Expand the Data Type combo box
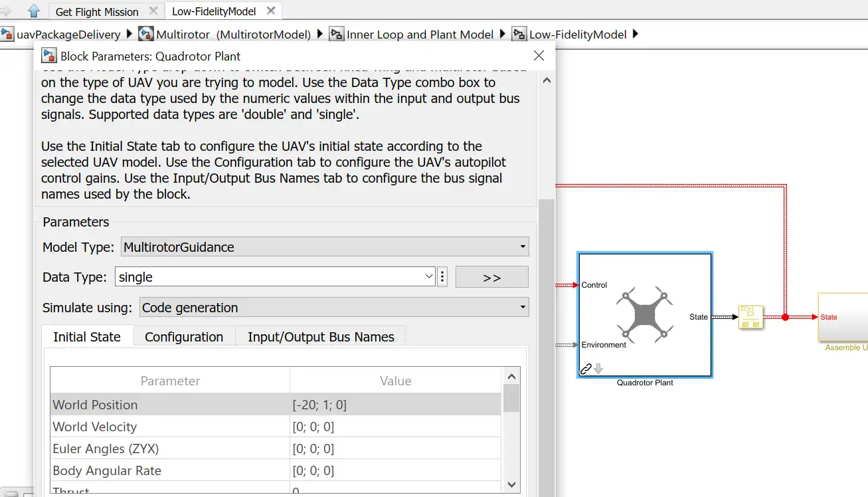This screenshot has width=868, height=497. (x=428, y=277)
